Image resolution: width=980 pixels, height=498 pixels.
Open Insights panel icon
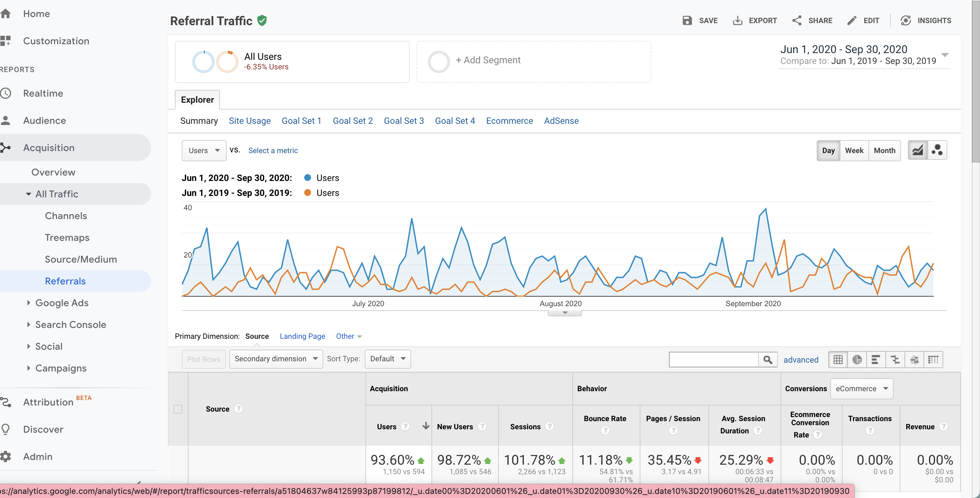click(906, 20)
